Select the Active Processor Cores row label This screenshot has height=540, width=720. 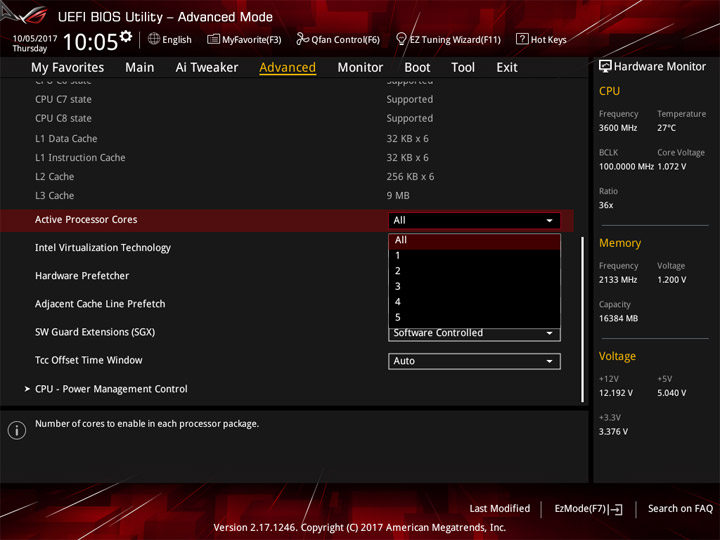point(86,219)
